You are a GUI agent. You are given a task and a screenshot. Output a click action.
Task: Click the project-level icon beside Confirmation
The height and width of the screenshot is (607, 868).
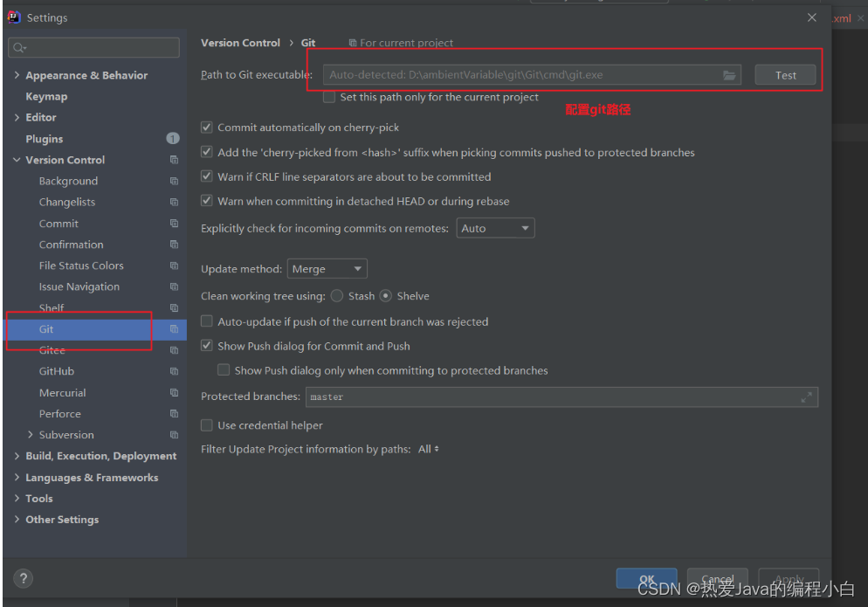174,245
